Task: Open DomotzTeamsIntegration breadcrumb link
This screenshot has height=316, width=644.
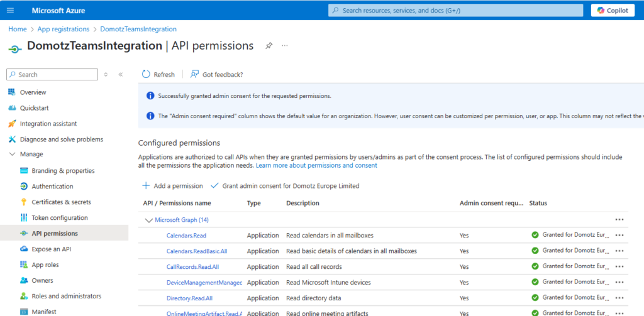Action: [x=138, y=29]
